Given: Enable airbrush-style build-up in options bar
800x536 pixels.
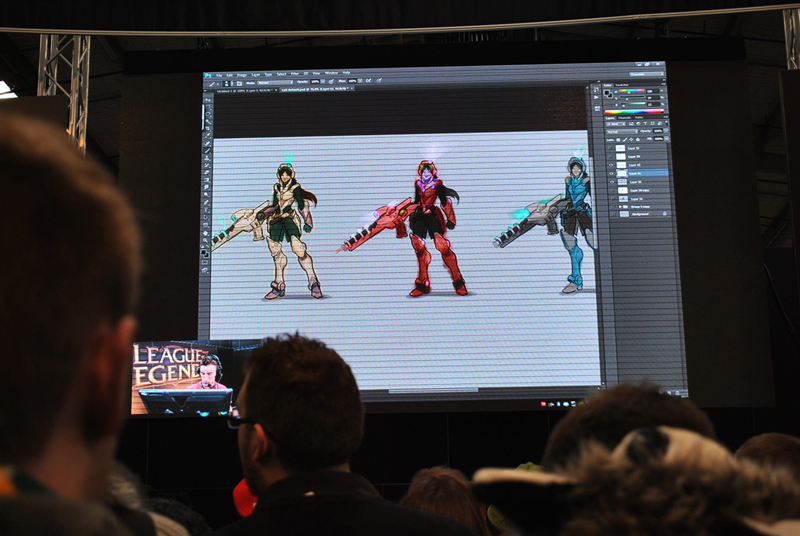Looking at the screenshot, I should click(368, 81).
